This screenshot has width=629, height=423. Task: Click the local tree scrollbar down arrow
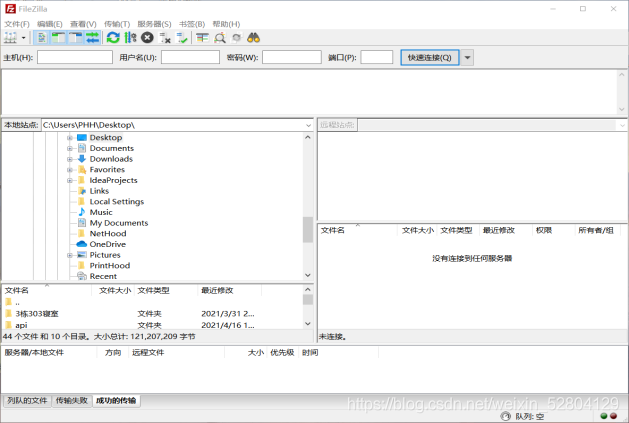click(308, 275)
